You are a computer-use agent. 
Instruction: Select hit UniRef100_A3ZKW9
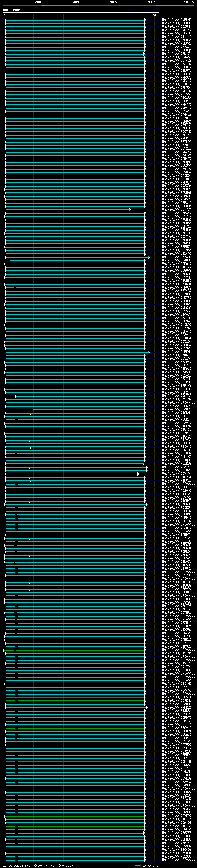tap(177, 464)
